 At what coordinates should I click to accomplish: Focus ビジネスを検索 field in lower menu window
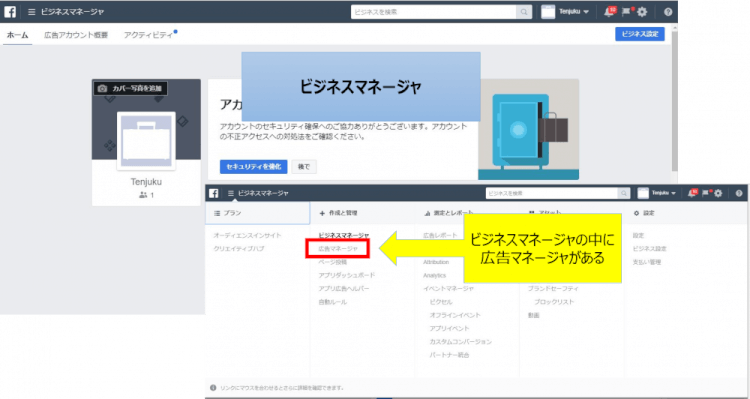coord(552,193)
